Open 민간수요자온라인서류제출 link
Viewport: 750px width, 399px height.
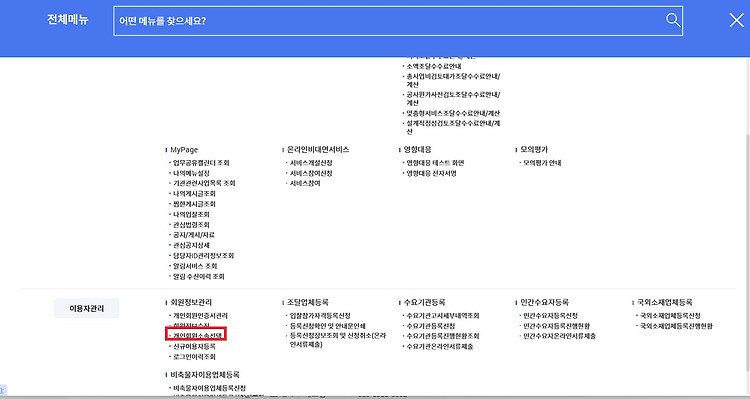559,336
